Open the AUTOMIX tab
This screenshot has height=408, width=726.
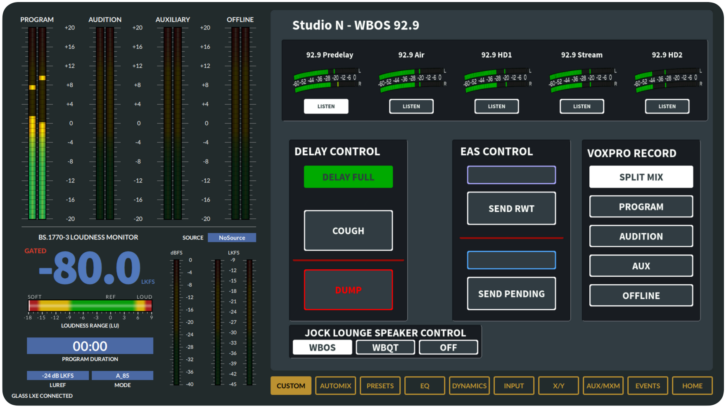pyautogui.click(x=335, y=385)
